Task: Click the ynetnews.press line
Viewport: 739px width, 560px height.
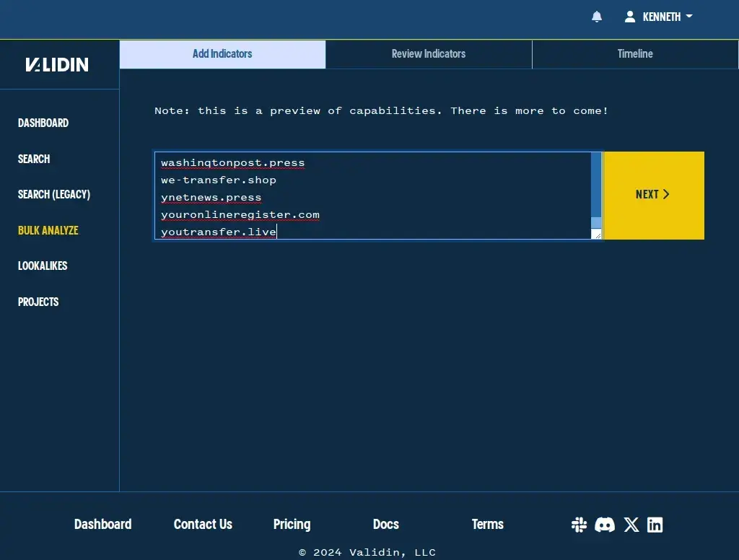Action: (x=211, y=198)
